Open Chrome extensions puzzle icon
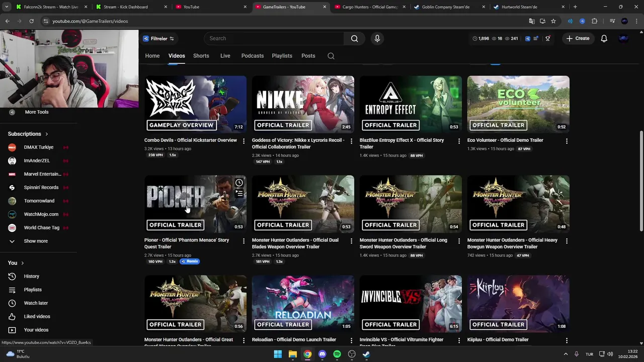This screenshot has width=644, height=362. (x=594, y=21)
